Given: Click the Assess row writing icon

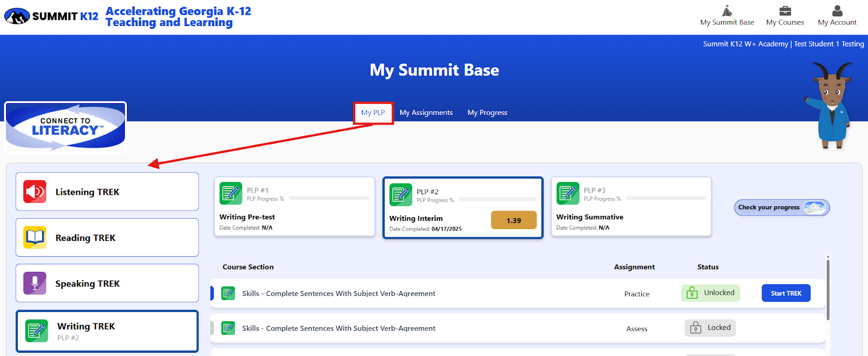Looking at the screenshot, I should click(x=228, y=328).
